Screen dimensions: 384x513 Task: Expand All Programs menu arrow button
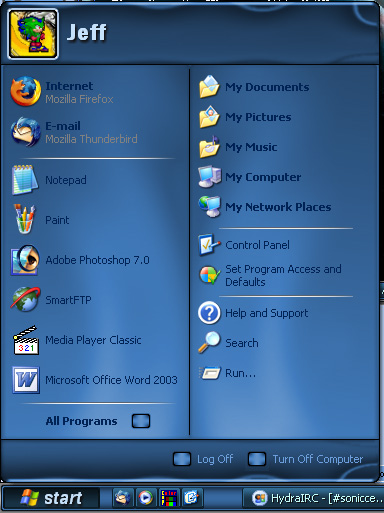click(141, 421)
